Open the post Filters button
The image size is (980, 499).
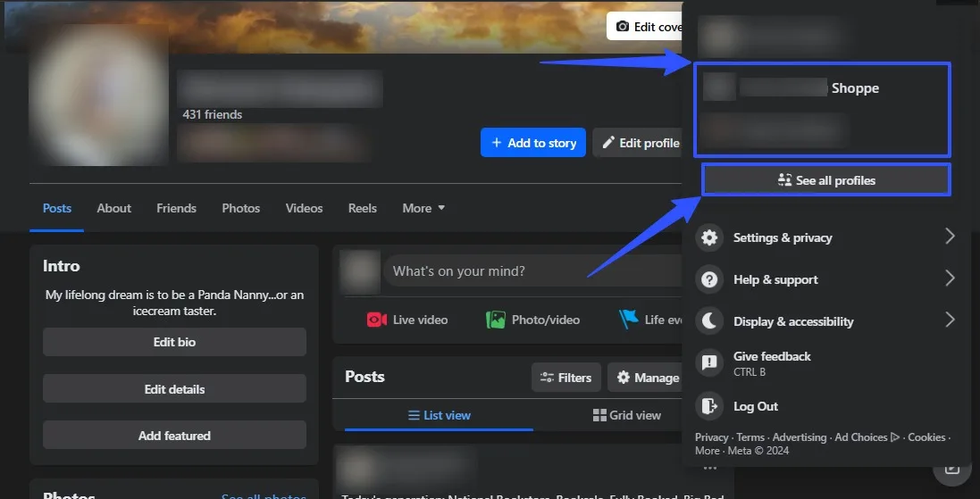[x=565, y=378]
